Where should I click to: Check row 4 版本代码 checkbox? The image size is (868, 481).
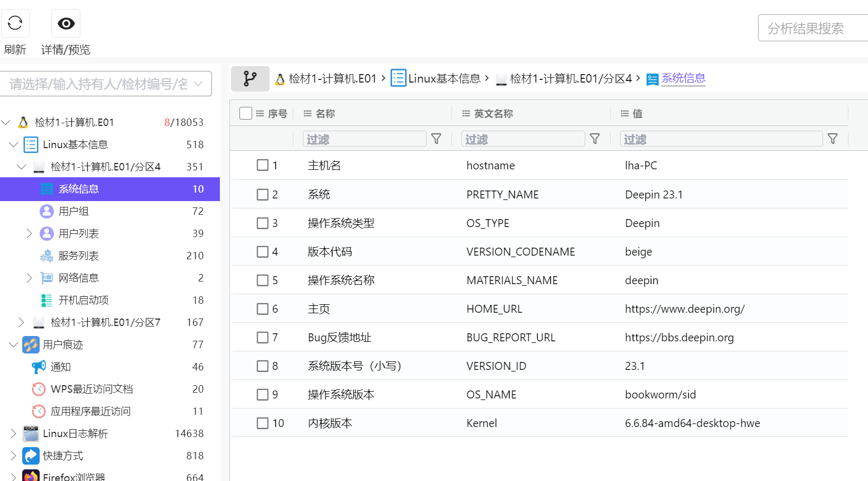click(x=262, y=251)
